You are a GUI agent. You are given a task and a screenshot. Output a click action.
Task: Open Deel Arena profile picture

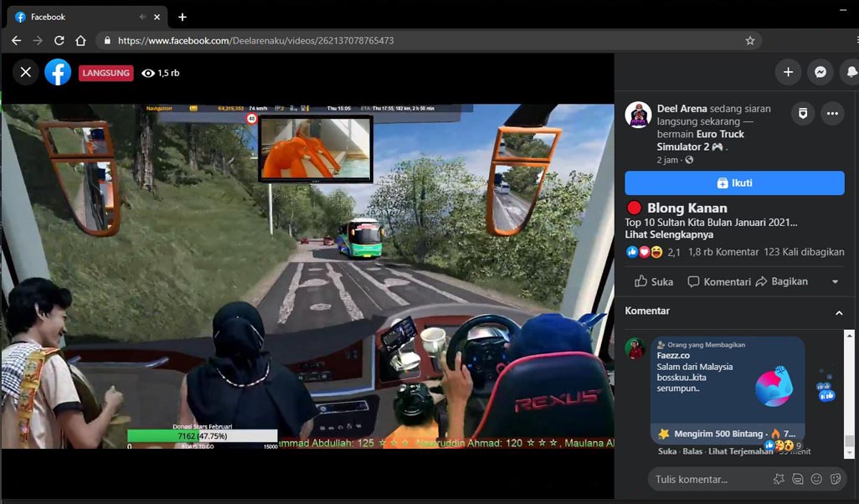point(638,115)
